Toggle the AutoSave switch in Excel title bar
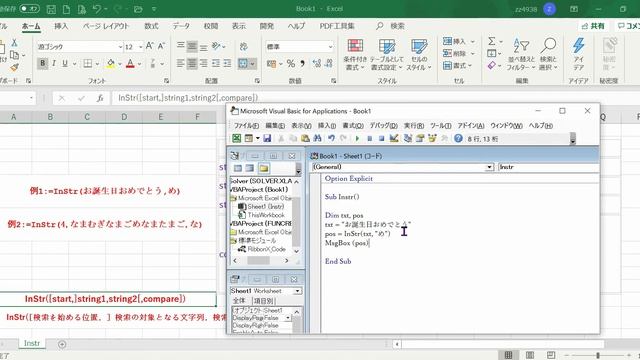Viewport: 640px width, 360px height. 29,9
